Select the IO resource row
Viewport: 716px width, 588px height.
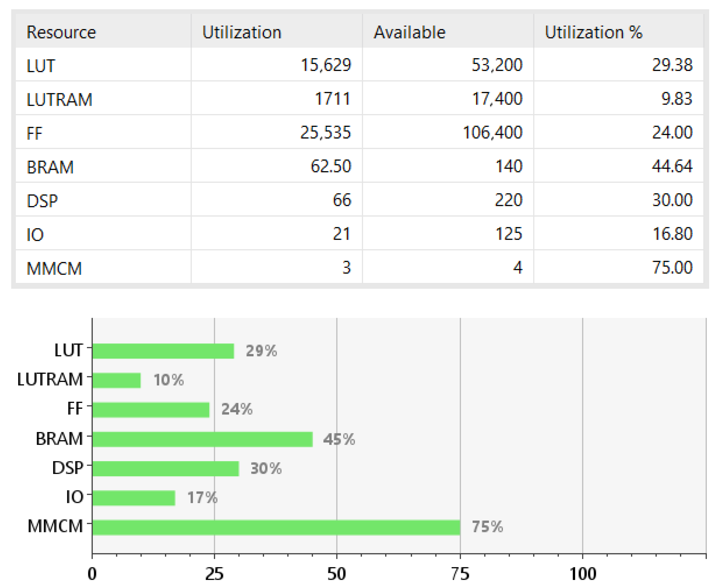pos(35,234)
